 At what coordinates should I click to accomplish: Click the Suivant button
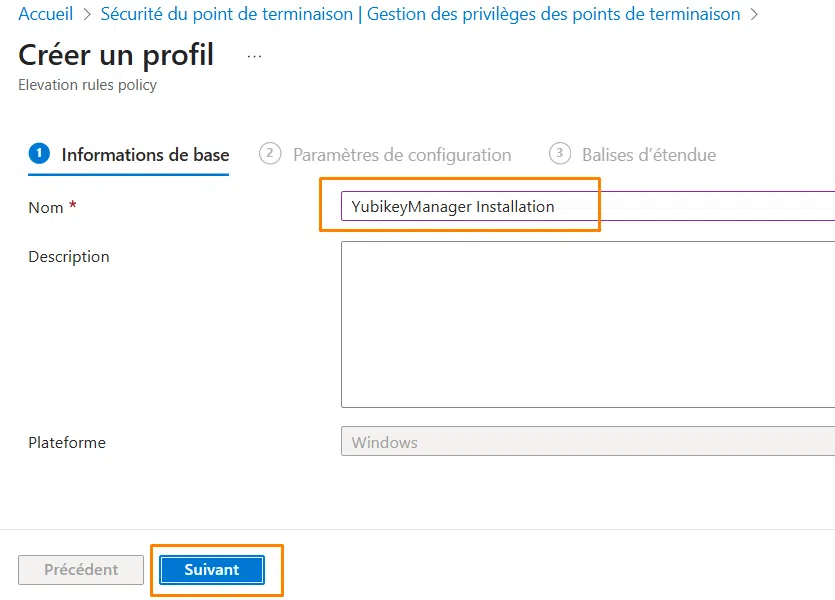(x=211, y=569)
